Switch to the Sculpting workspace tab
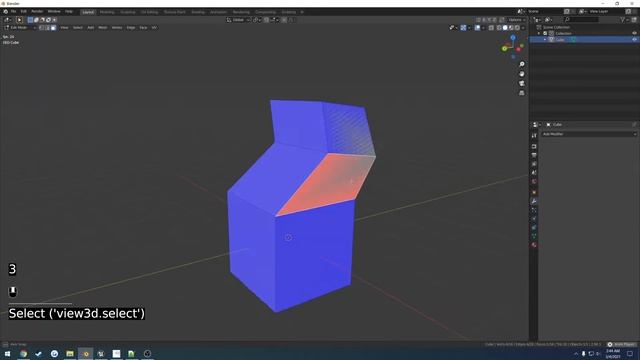640x360 pixels. coord(128,12)
